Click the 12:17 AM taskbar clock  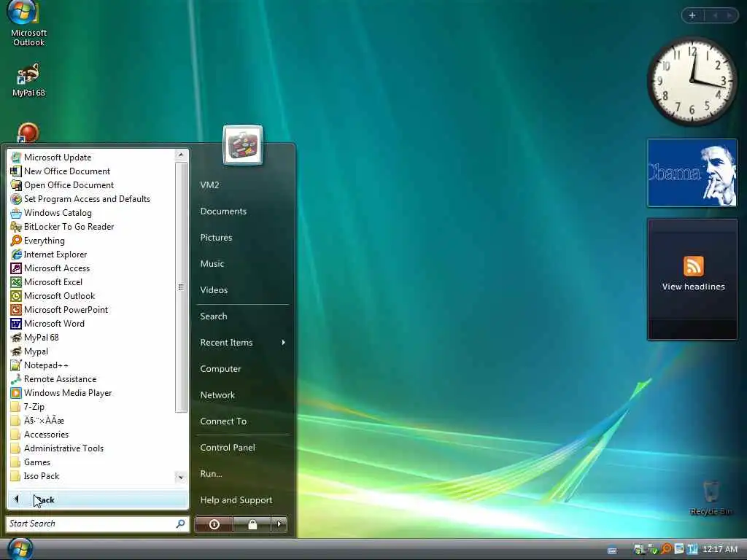point(720,549)
